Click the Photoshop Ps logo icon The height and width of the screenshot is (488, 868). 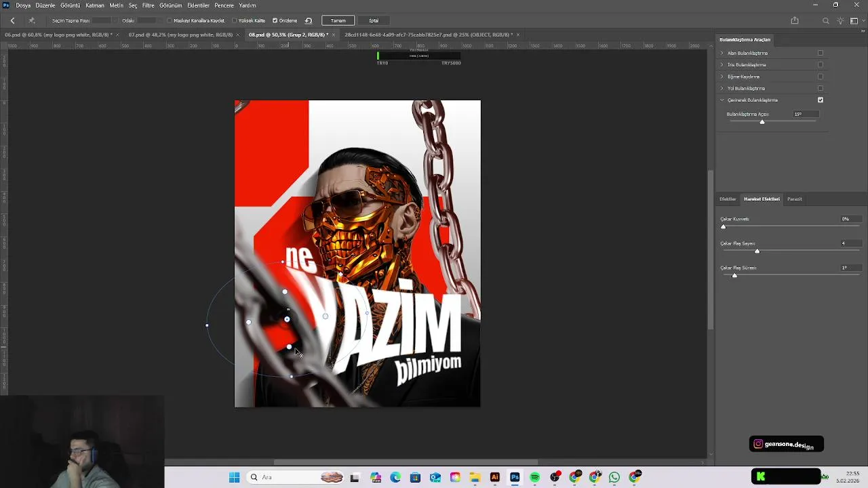[6, 5]
